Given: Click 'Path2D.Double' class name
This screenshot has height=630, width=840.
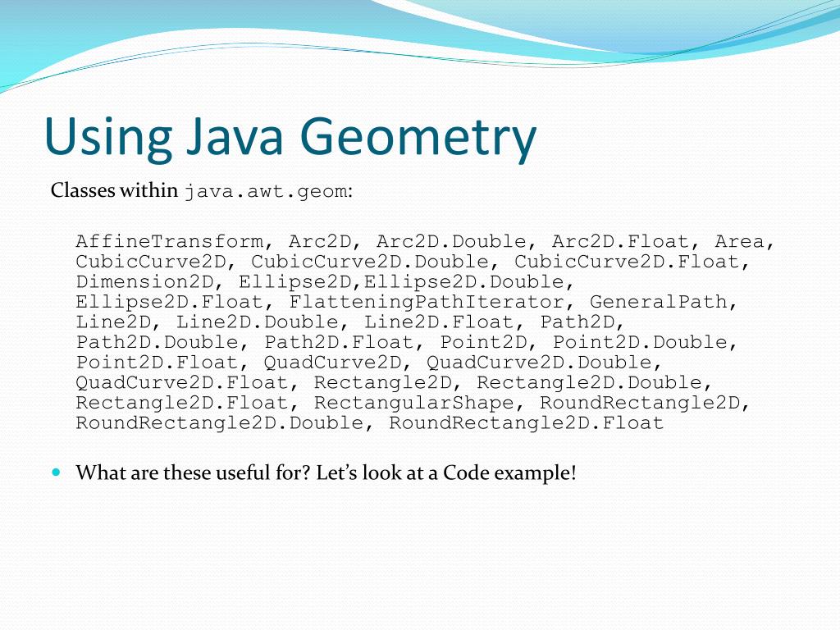Looking at the screenshot, I should pos(157,342).
